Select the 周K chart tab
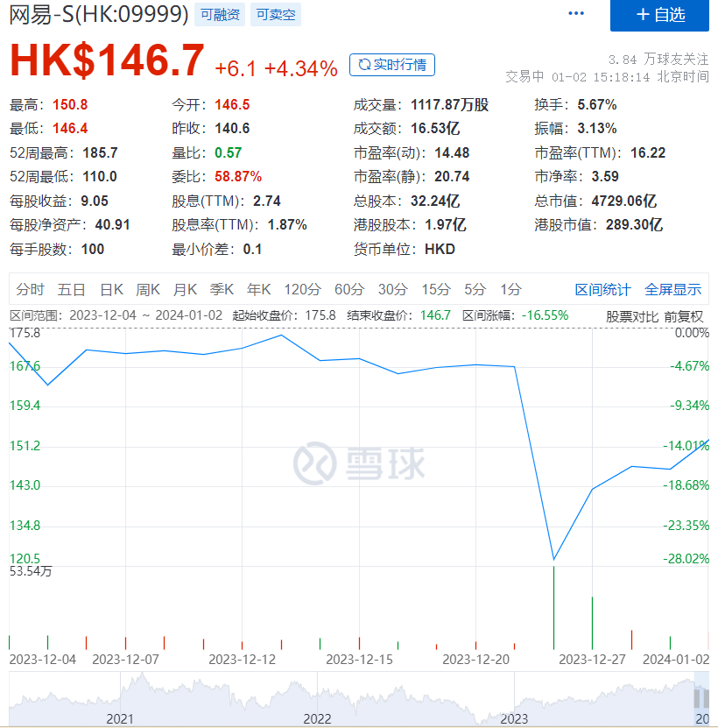 [148, 289]
